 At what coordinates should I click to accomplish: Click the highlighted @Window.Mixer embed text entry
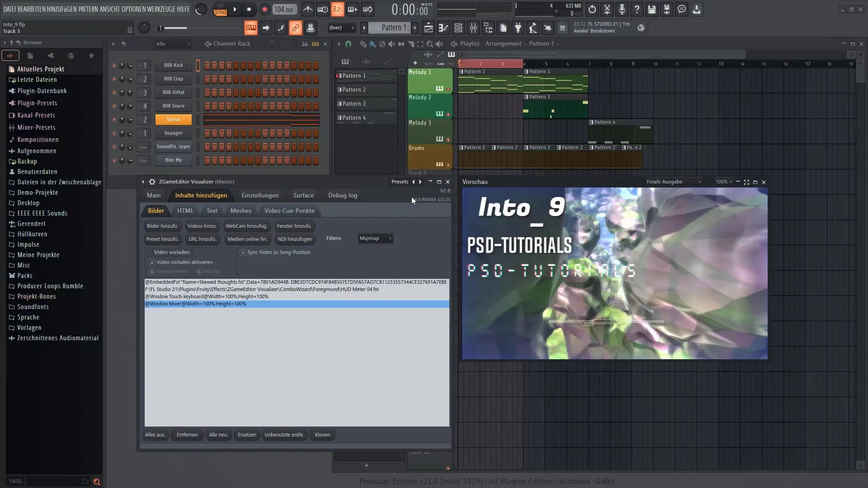point(296,304)
